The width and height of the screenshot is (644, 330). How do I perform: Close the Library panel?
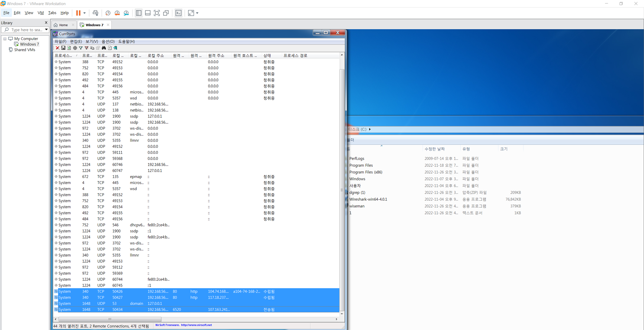tap(46, 23)
